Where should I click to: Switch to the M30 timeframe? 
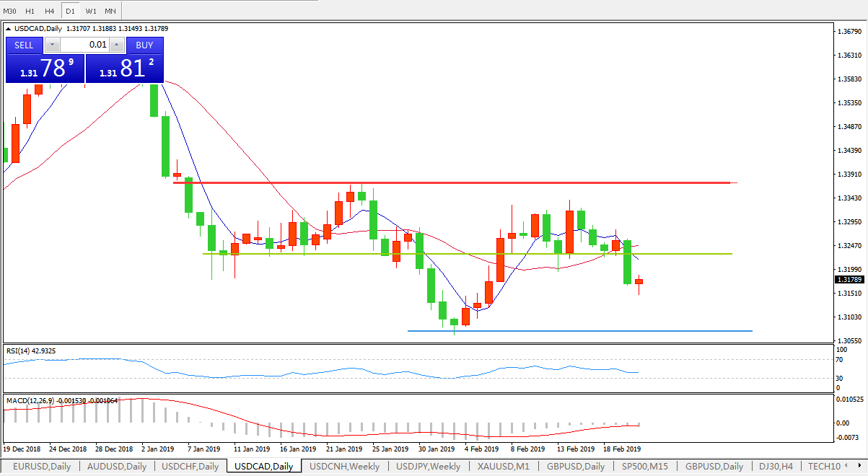coord(9,11)
